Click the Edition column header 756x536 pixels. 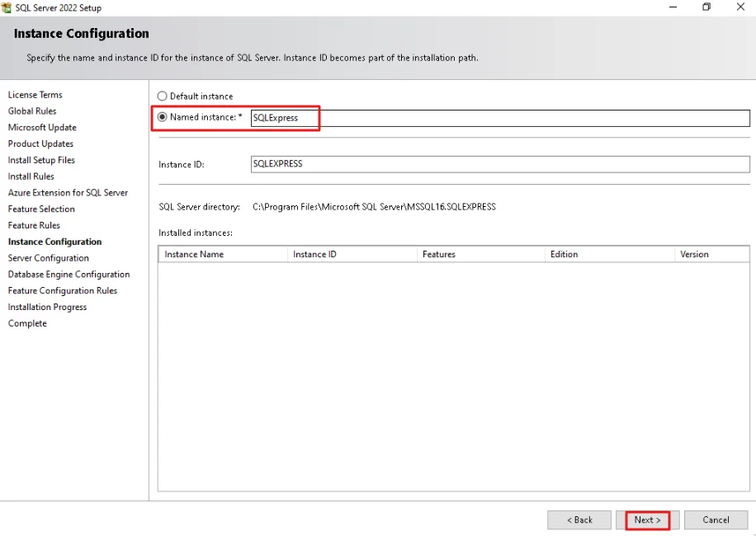(609, 254)
